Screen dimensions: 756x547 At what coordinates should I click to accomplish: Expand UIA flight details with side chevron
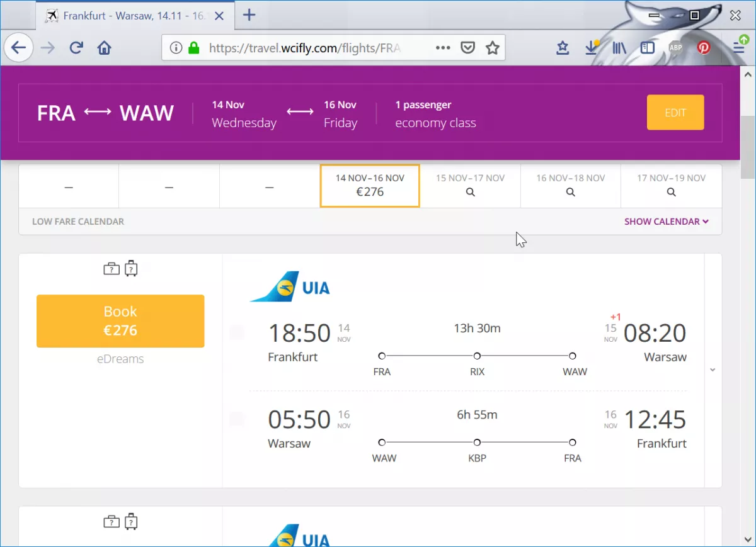(x=713, y=370)
